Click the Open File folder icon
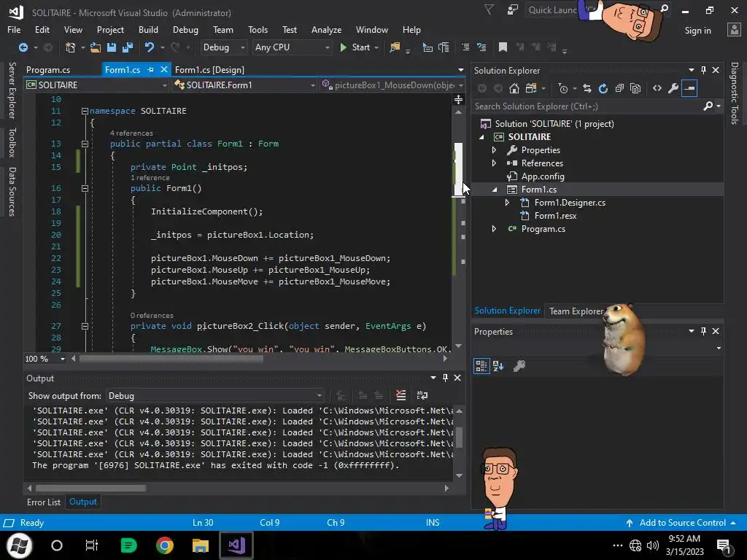Viewport: 747px width, 560px height. [x=96, y=47]
